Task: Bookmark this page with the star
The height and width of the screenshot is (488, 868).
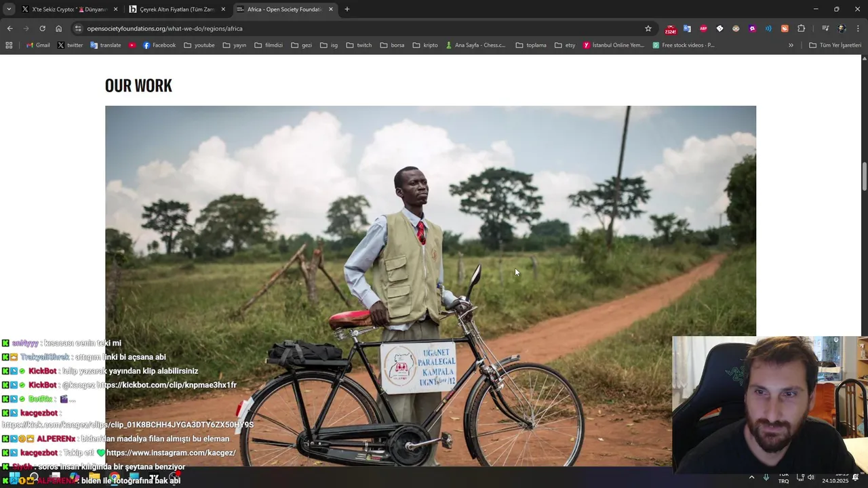Action: pos(648,28)
